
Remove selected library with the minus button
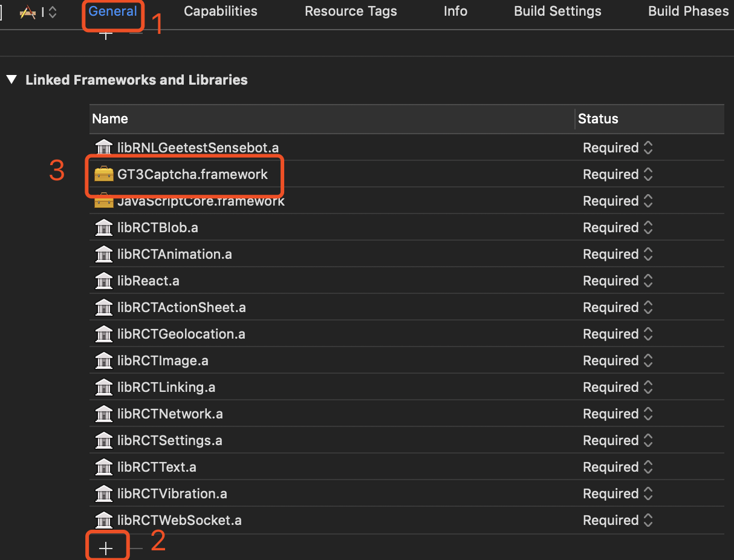click(136, 549)
